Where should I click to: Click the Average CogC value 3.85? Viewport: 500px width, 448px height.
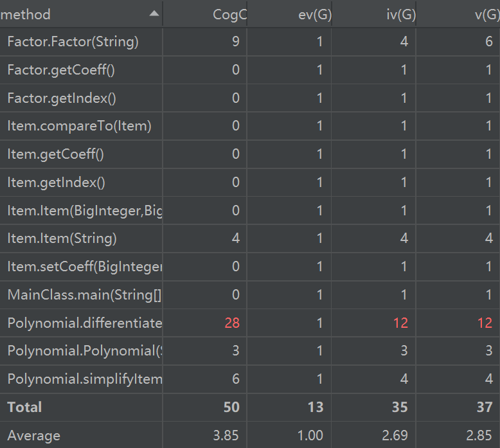pos(226,436)
